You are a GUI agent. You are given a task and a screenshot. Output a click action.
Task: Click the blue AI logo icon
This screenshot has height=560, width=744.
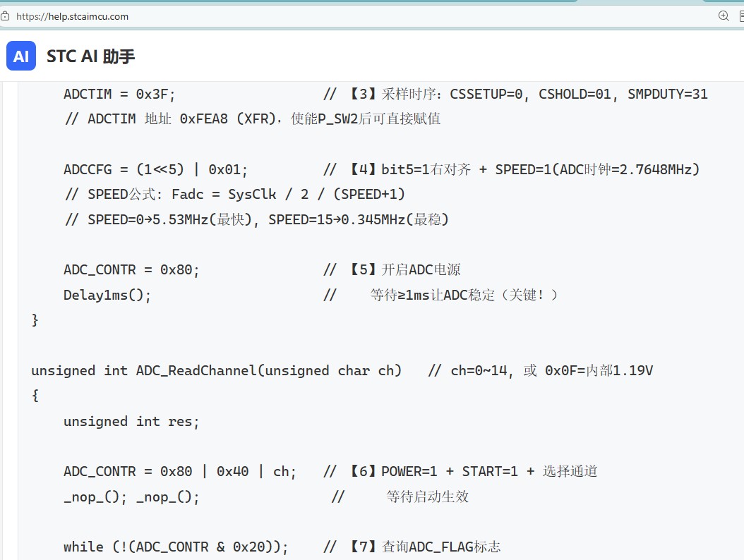point(21,56)
